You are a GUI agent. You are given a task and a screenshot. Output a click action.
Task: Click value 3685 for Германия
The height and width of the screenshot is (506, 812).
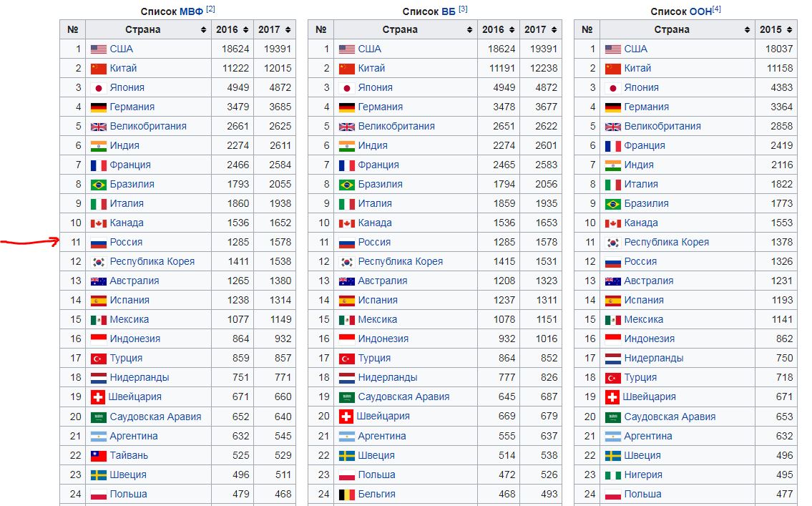pos(280,107)
